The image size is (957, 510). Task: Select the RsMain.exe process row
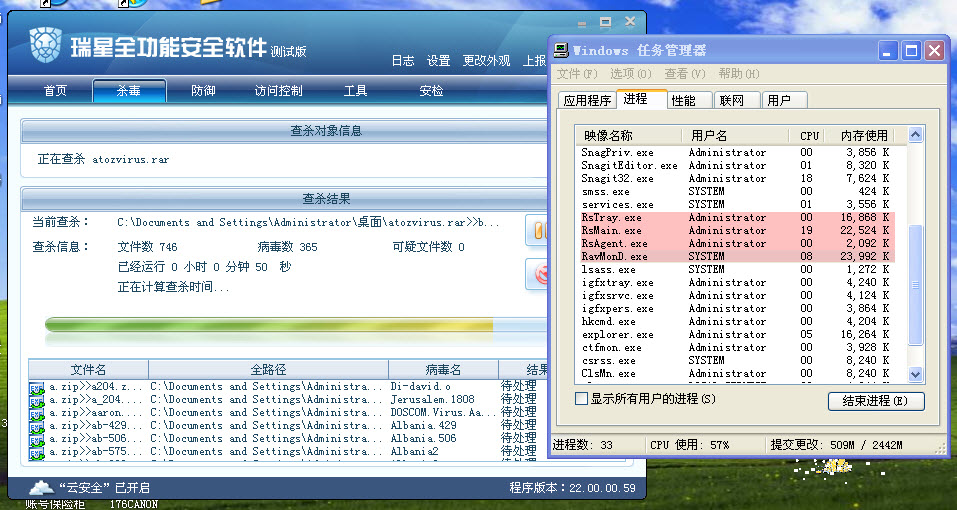coord(737,231)
